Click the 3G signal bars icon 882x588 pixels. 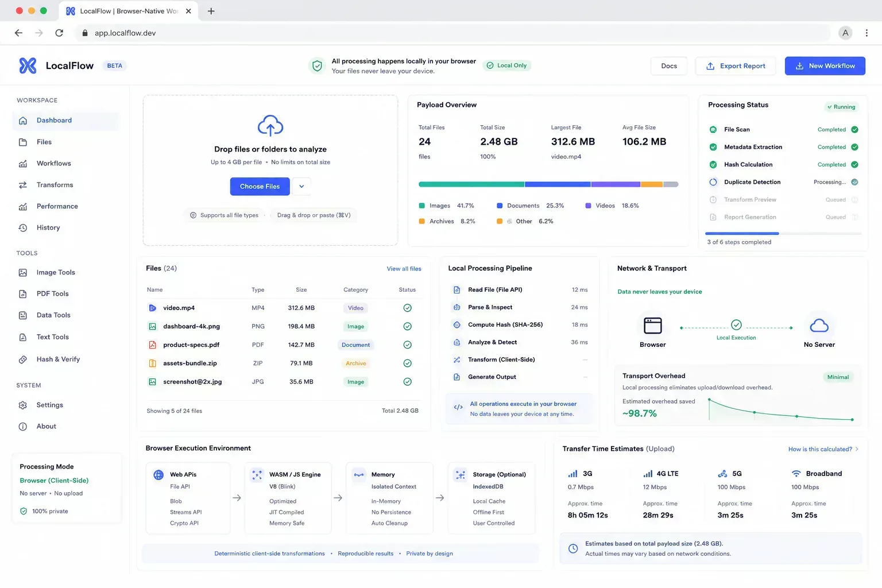pos(572,474)
